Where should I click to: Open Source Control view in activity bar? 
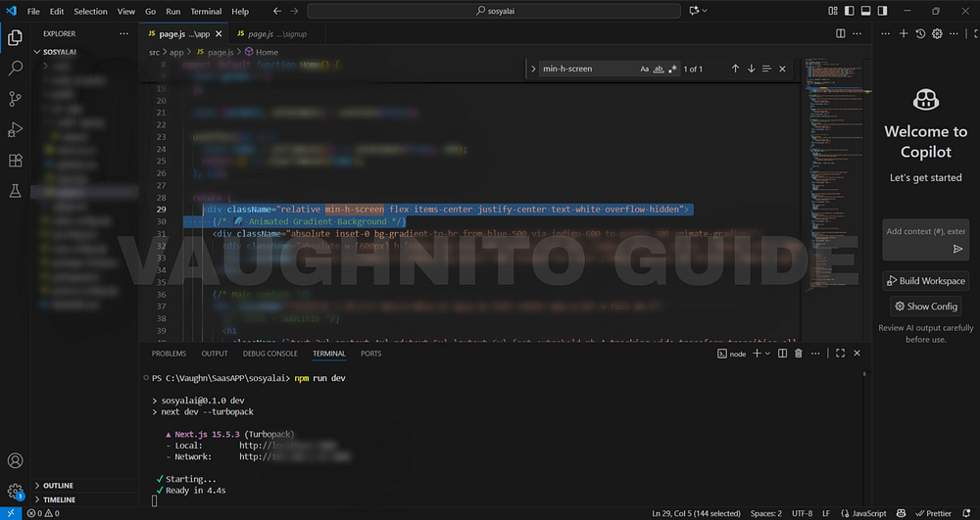coord(15,99)
